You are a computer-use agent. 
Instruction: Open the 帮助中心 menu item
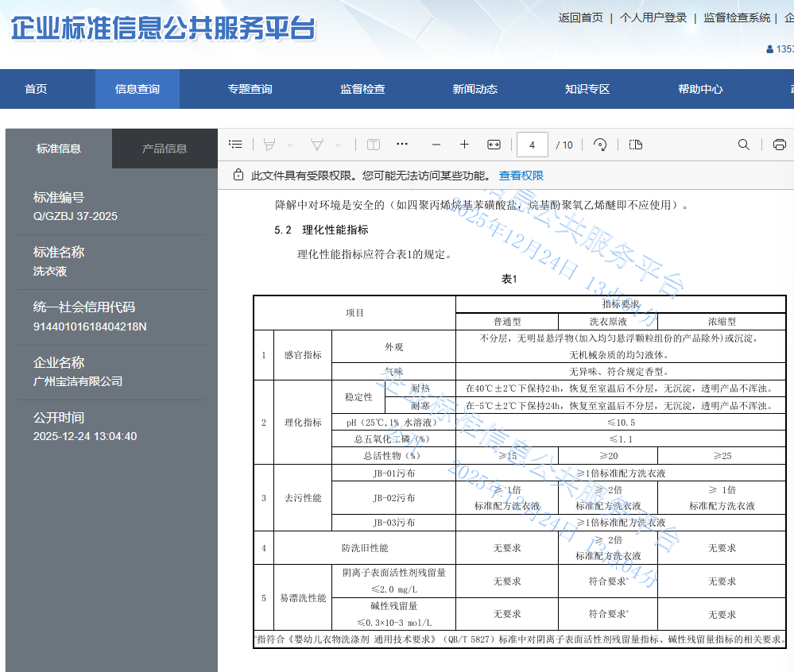coord(700,89)
